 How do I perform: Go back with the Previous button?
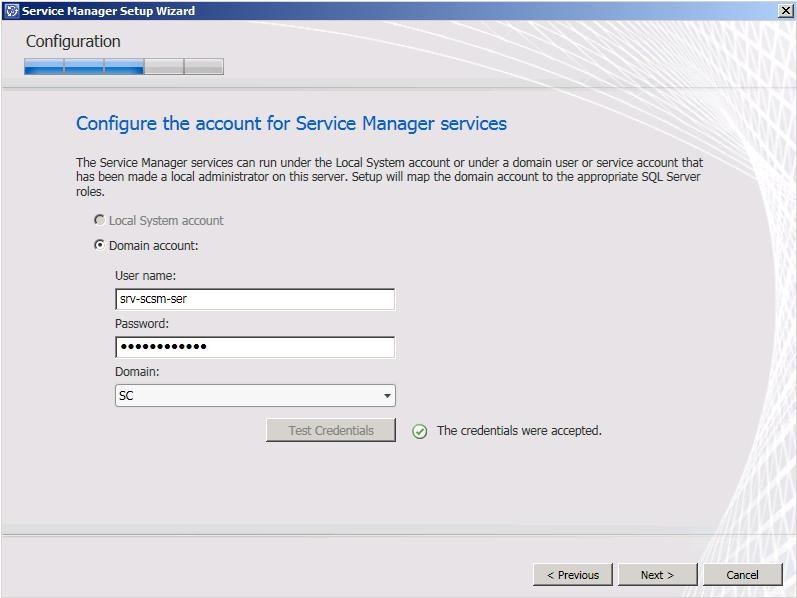pyautogui.click(x=573, y=575)
